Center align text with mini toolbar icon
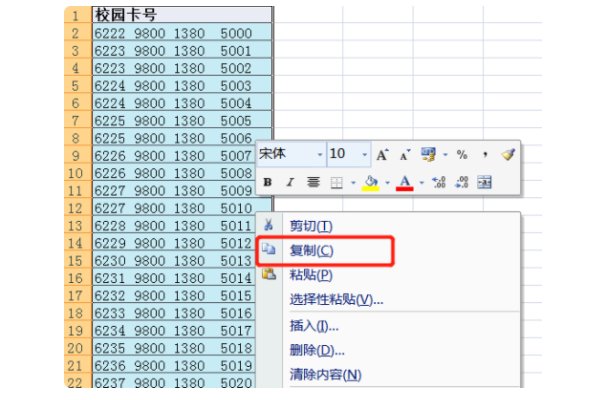The image size is (600, 400). tap(313, 182)
